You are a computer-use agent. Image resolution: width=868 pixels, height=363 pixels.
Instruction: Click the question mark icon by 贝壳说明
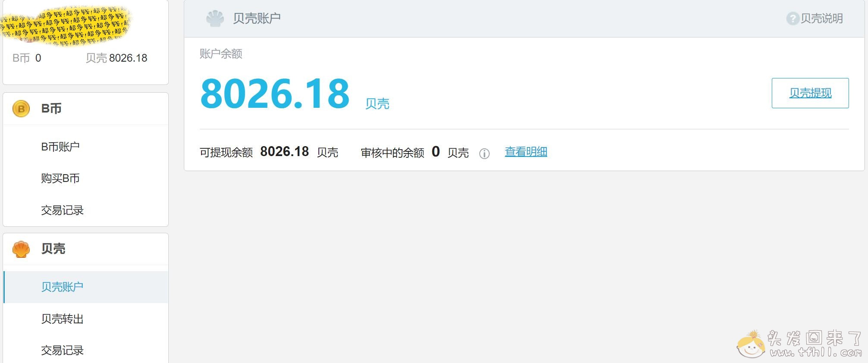pos(793,19)
